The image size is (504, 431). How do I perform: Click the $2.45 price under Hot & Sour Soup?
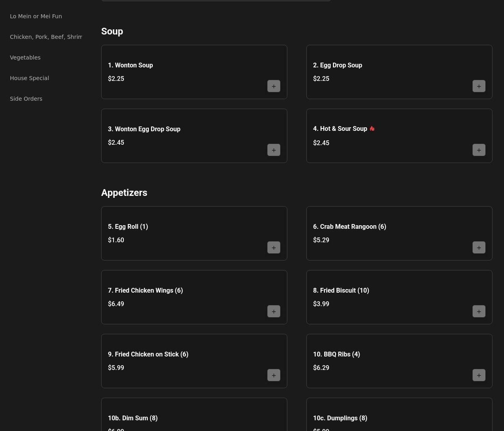[x=321, y=143]
